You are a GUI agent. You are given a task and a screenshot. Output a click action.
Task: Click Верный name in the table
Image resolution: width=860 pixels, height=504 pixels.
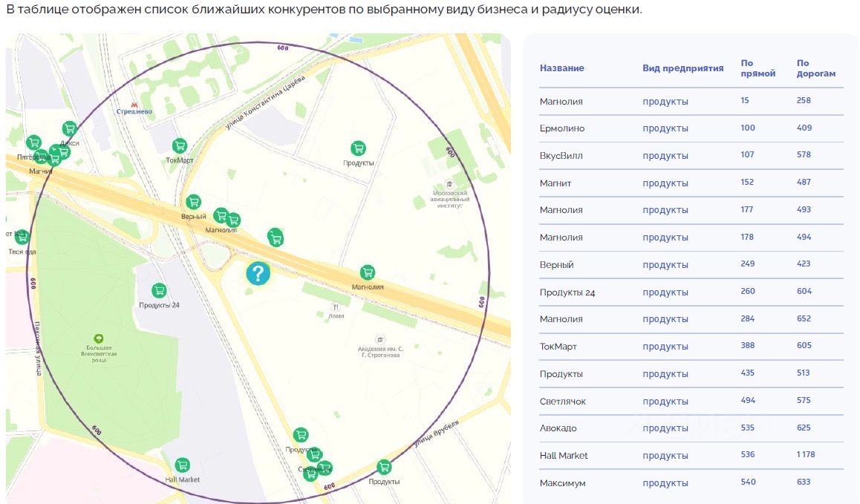[x=557, y=265]
